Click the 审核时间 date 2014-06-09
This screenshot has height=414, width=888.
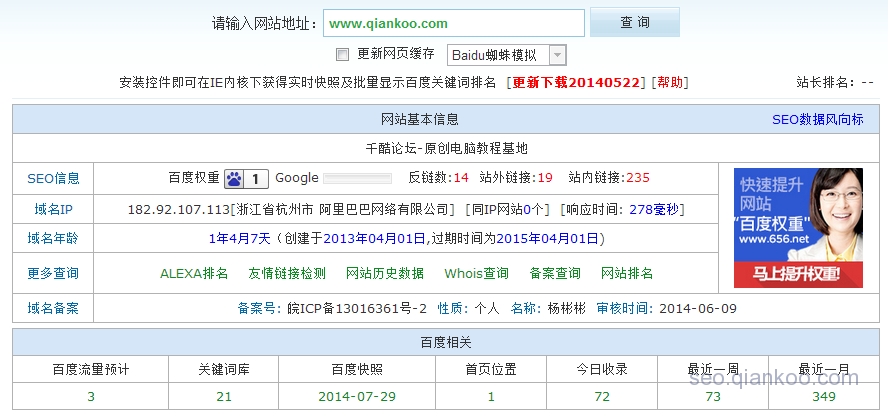click(x=698, y=309)
